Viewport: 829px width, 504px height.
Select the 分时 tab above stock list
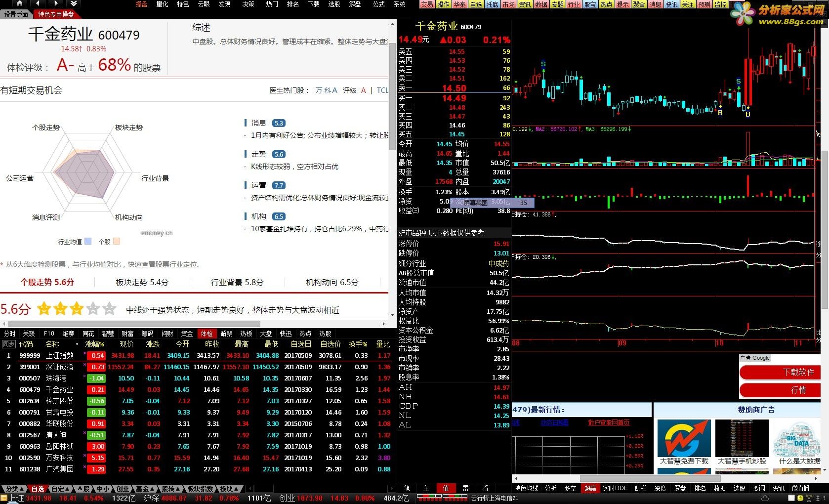tap(9, 334)
